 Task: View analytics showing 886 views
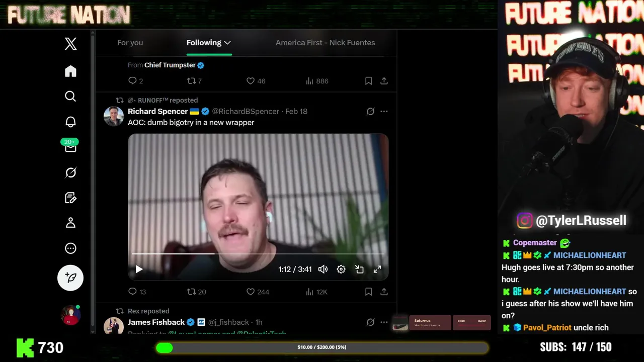pos(317,81)
